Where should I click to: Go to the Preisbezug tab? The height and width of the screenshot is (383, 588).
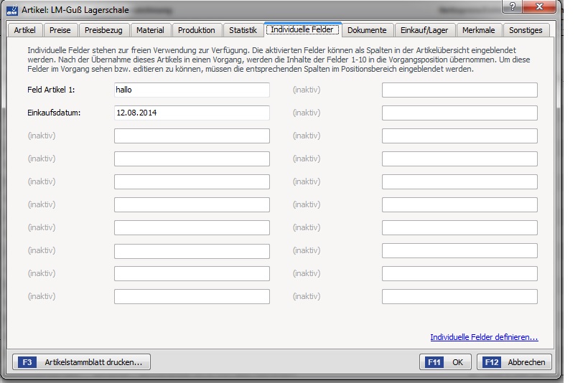point(103,30)
